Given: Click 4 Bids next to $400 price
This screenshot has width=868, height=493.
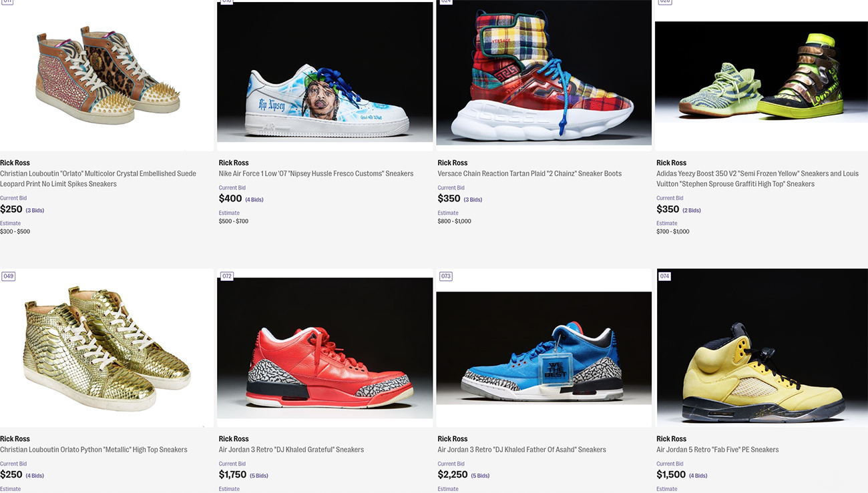Looking at the screenshot, I should coord(254,199).
